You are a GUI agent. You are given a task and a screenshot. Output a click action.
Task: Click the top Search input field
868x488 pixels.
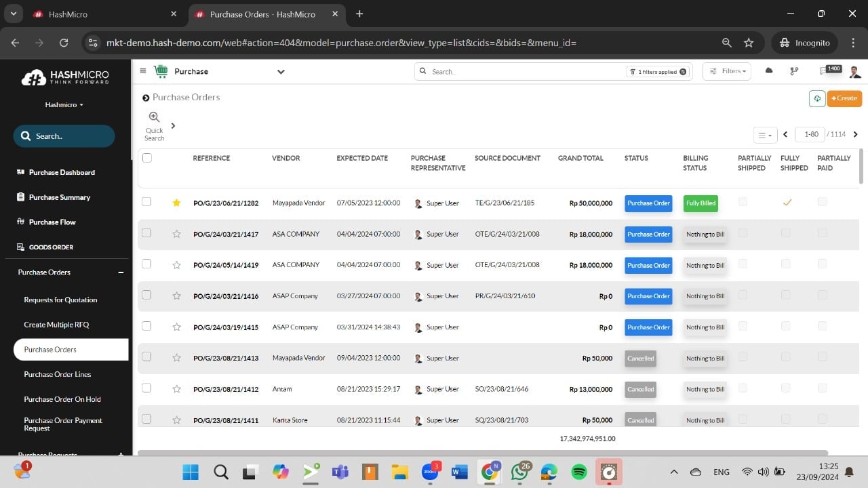[x=527, y=71]
